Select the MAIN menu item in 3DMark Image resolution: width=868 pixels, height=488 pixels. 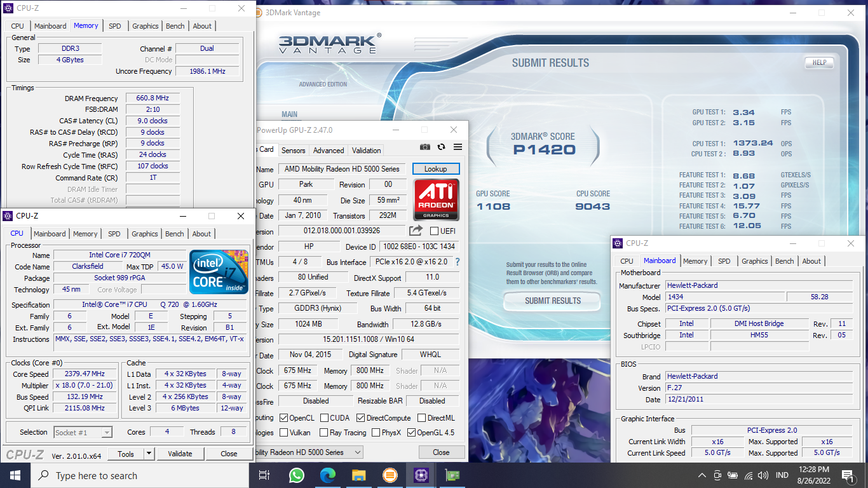point(290,115)
